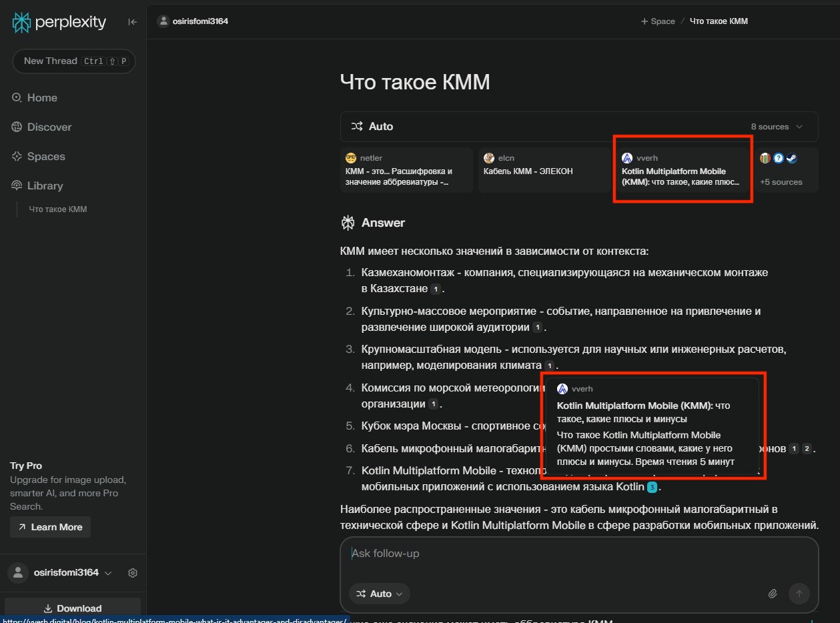The width and height of the screenshot is (840, 623).
Task: Click the paperclip attachment icon
Action: coord(773,593)
